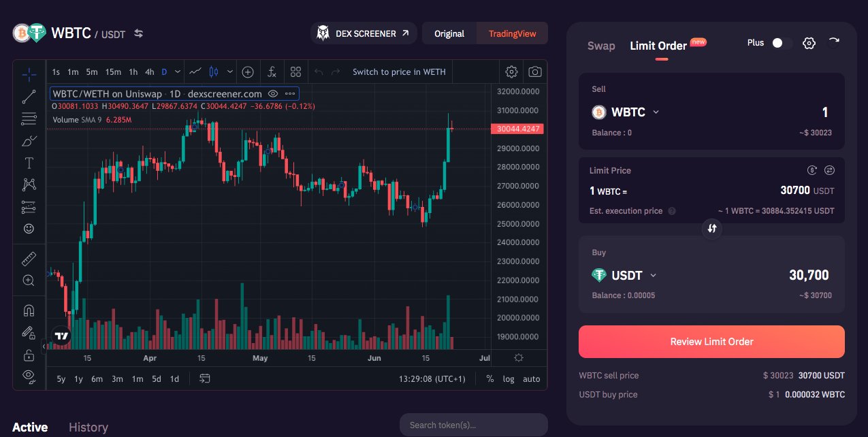Toggle hide all drawings eye icon

(x=29, y=375)
